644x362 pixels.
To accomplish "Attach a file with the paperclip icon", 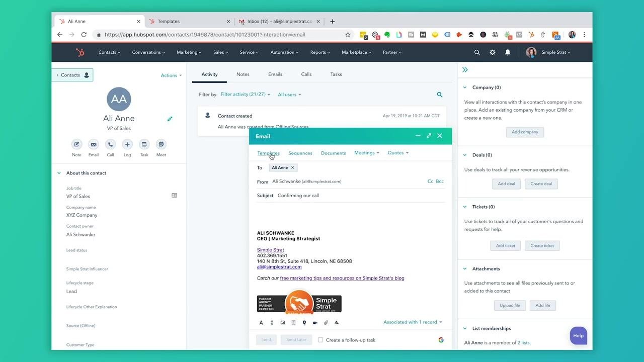I will [326, 323].
